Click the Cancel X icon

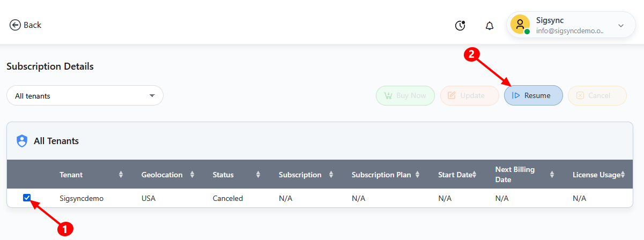[x=580, y=95]
